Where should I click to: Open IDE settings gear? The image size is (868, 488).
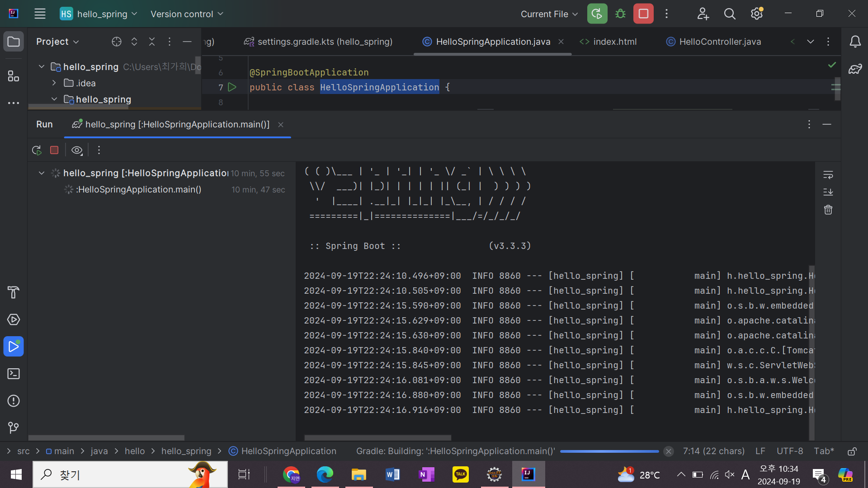tap(757, 14)
